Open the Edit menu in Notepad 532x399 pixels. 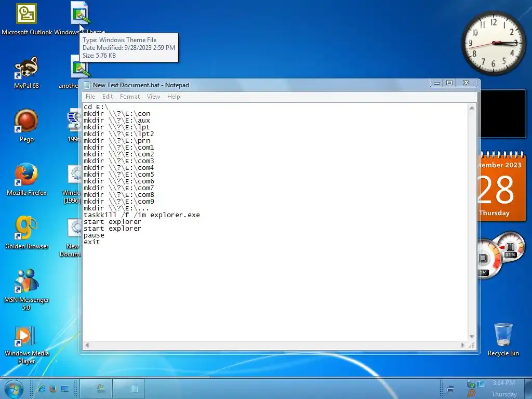click(x=108, y=97)
